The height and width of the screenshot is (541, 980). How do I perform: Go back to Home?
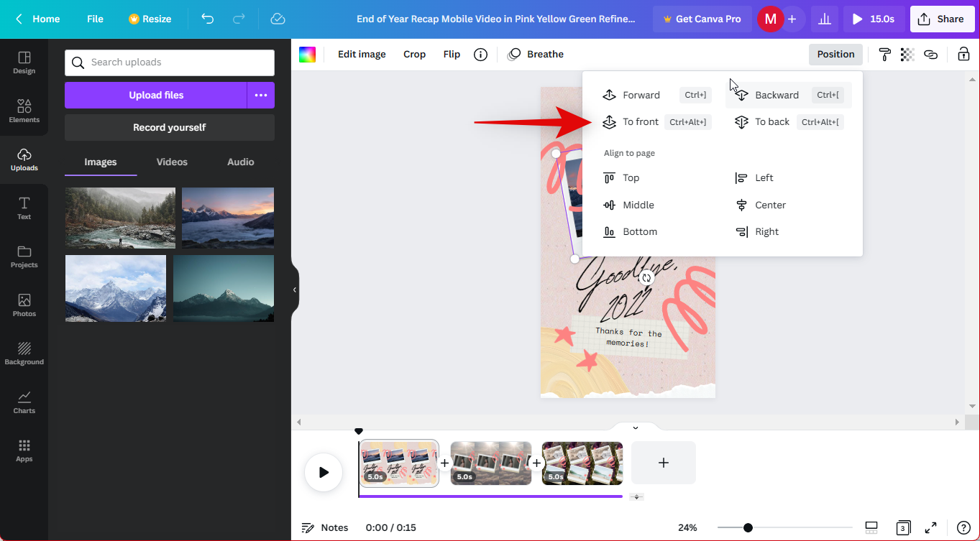pyautogui.click(x=37, y=19)
